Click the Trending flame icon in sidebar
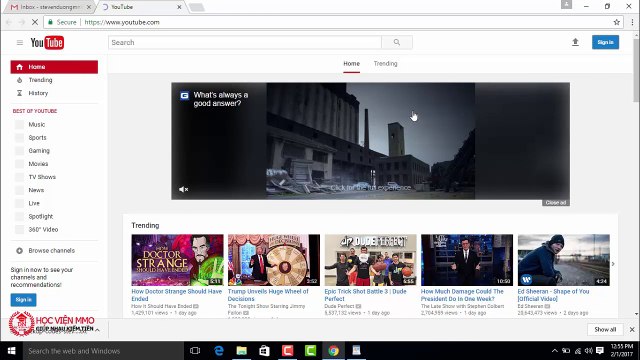Screen dimensions: 640x360 point(19,80)
